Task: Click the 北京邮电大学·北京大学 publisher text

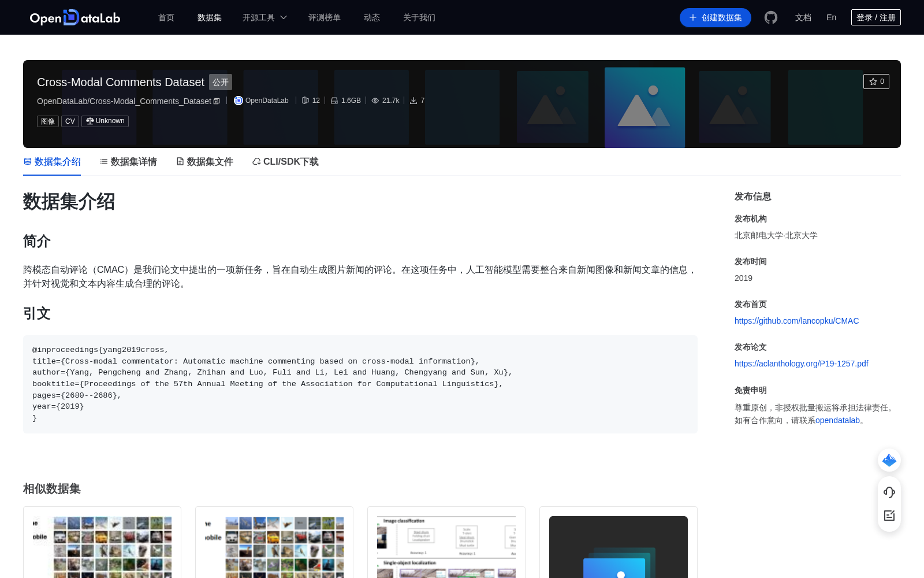Action: coord(776,235)
